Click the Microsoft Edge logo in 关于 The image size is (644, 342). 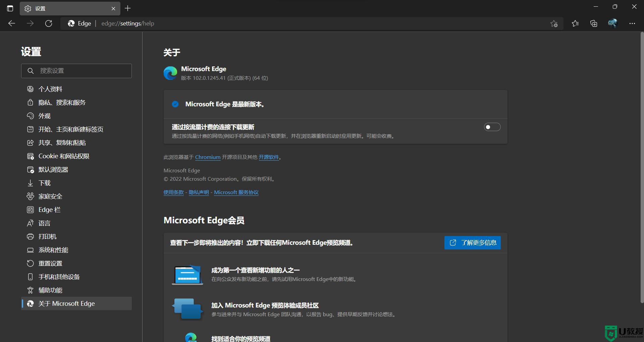[x=170, y=73]
